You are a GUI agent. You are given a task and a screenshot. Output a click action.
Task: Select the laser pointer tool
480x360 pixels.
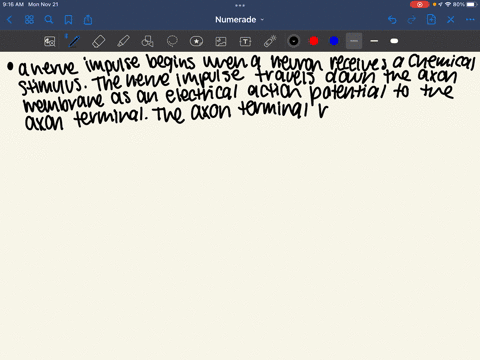(x=270, y=41)
